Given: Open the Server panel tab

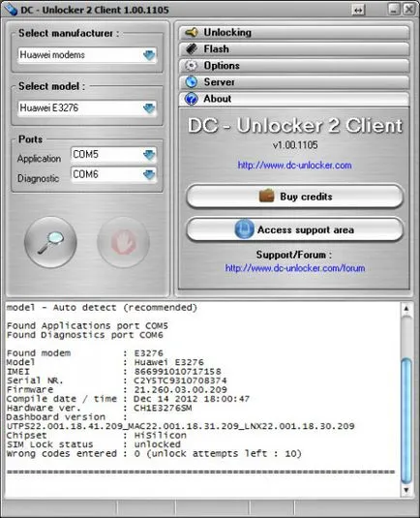Looking at the screenshot, I should click(294, 82).
